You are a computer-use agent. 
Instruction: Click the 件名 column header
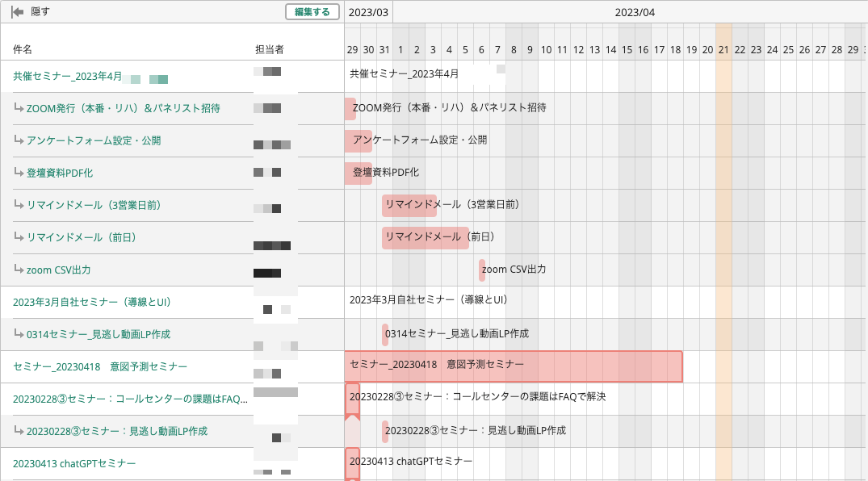[x=23, y=50]
